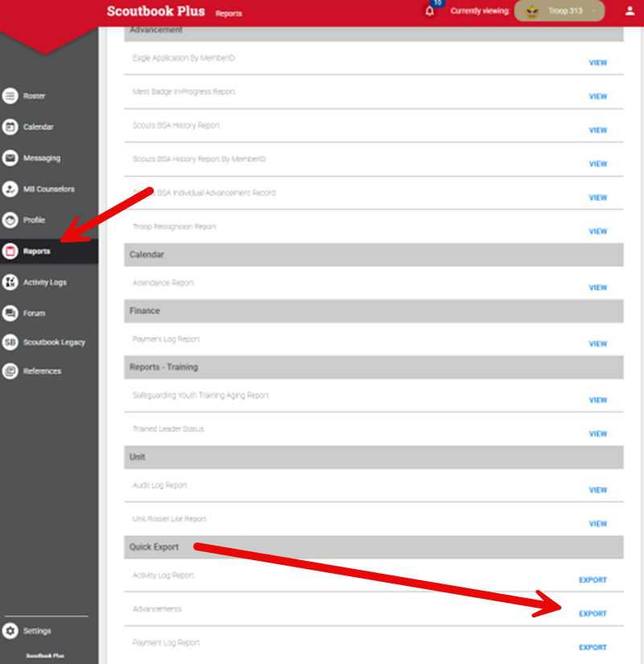Open the Scoutbook Legacy menu label

[54, 343]
